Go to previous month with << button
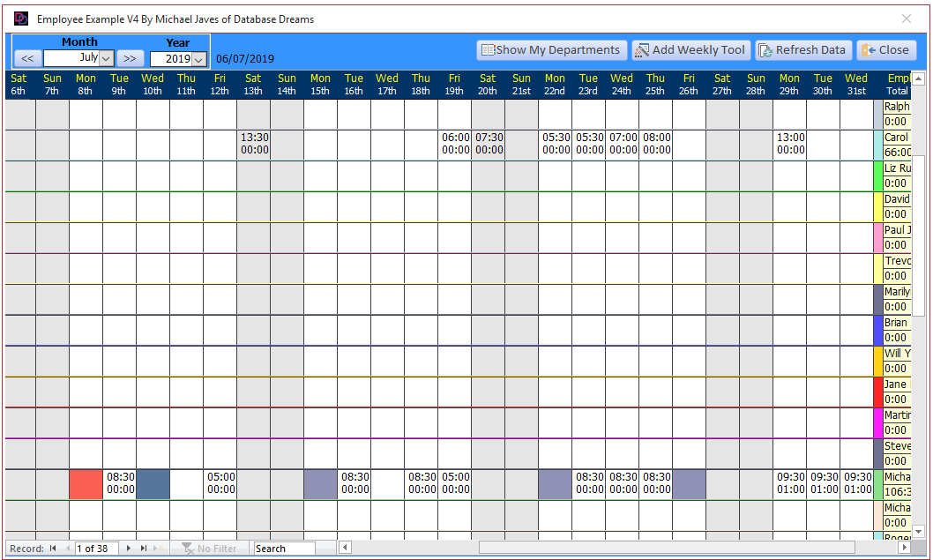Viewport: 933px width, 560px height. point(27,58)
